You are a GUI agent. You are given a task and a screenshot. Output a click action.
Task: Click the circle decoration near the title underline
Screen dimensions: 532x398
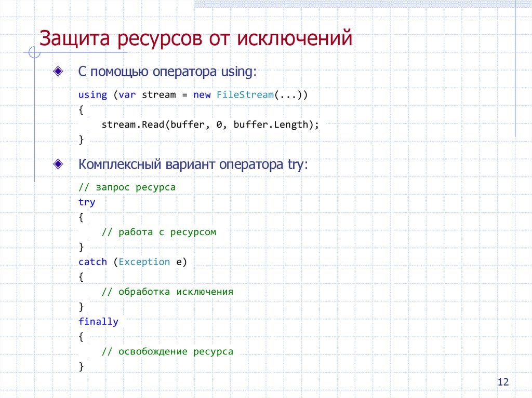point(34,52)
